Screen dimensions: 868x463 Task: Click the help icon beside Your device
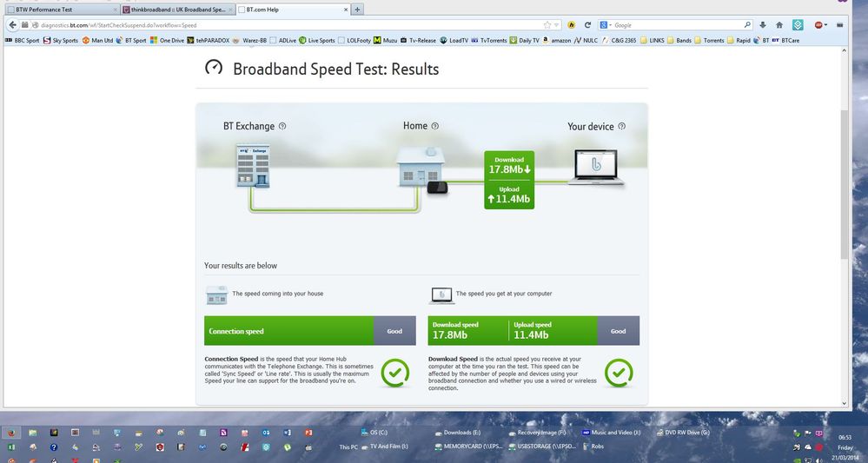(x=621, y=126)
